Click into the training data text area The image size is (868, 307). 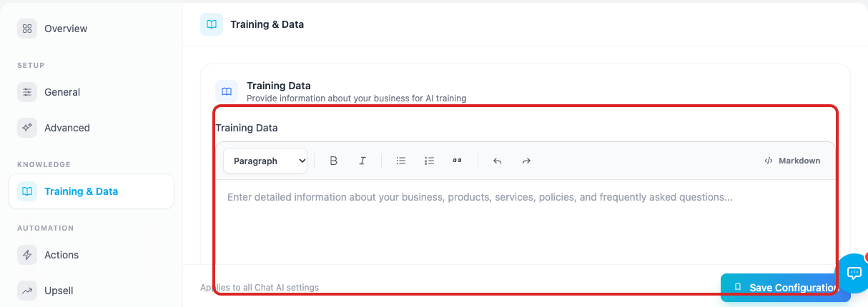[x=526, y=221]
